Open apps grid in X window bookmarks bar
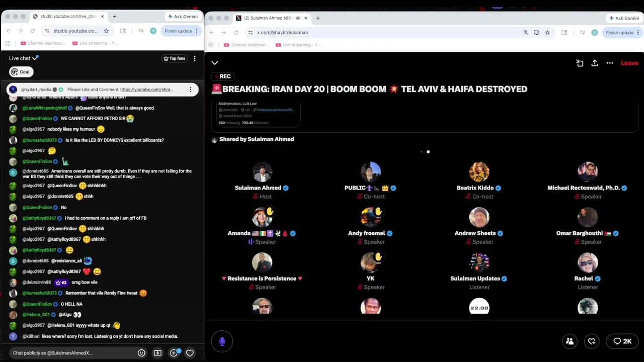Image resolution: width=644 pixels, height=362 pixels. [211, 45]
